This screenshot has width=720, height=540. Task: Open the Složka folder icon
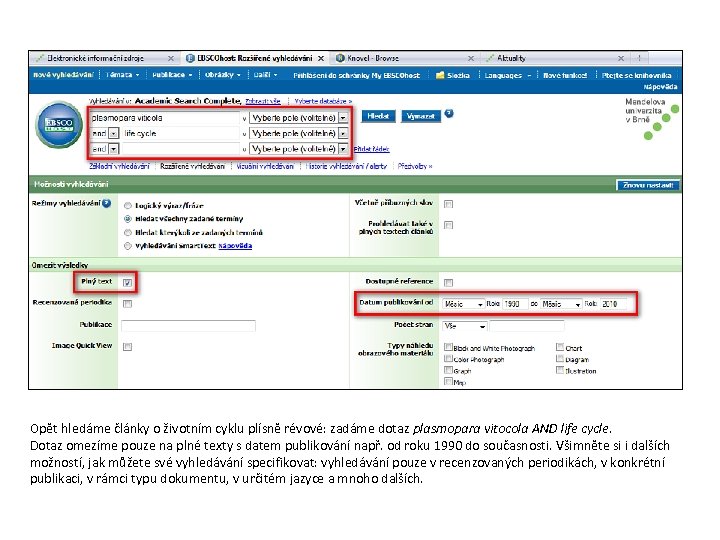point(440,75)
